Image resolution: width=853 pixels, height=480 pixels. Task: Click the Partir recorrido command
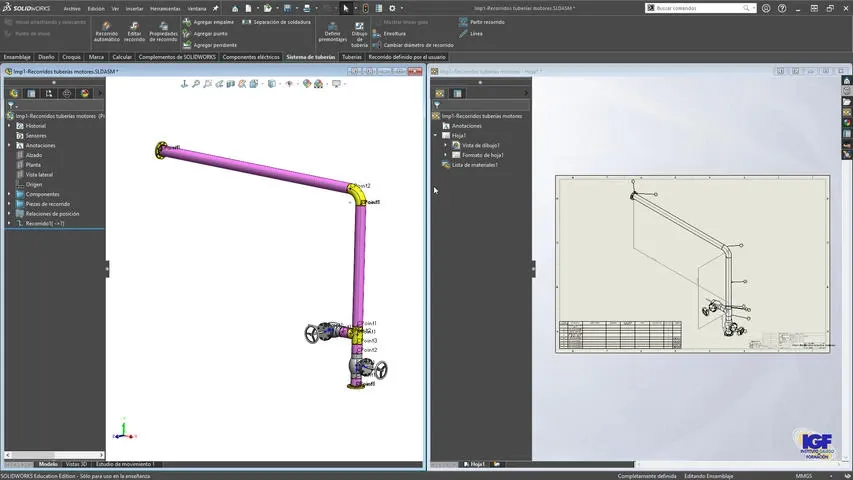pos(482,22)
